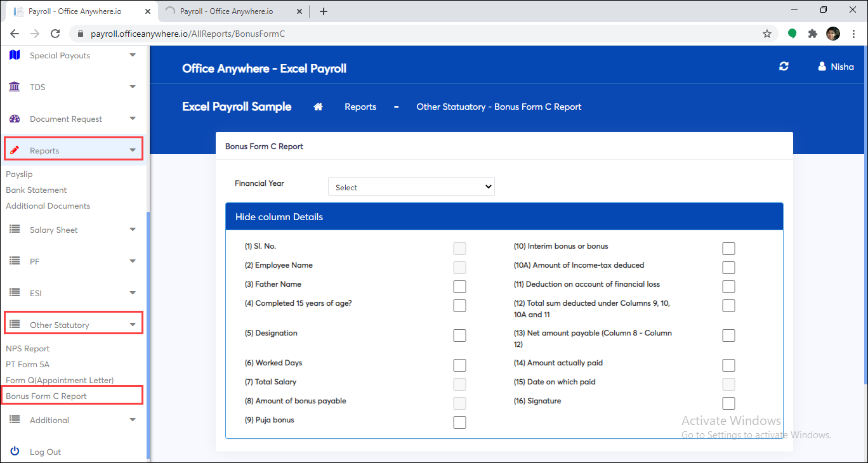Tick the Designation checkbox
The height and width of the screenshot is (463, 868).
pos(460,336)
